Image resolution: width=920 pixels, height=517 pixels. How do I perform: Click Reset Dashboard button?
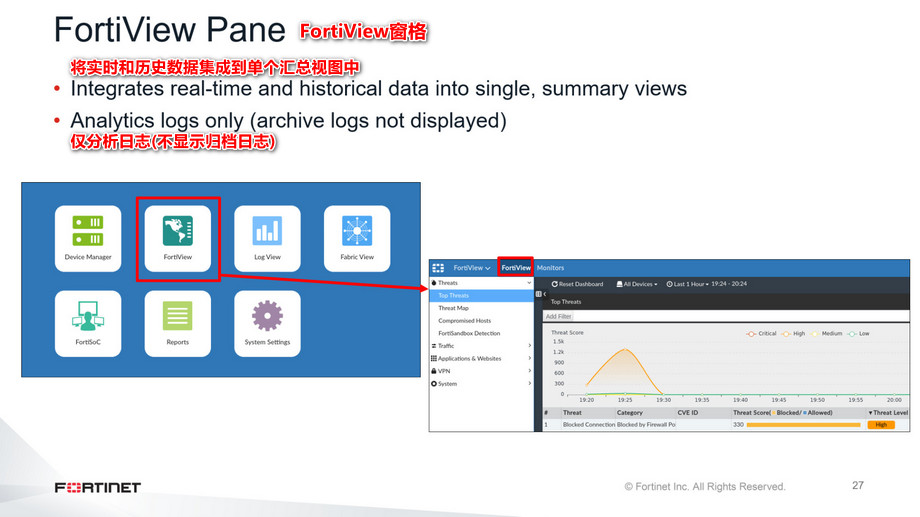tap(577, 284)
